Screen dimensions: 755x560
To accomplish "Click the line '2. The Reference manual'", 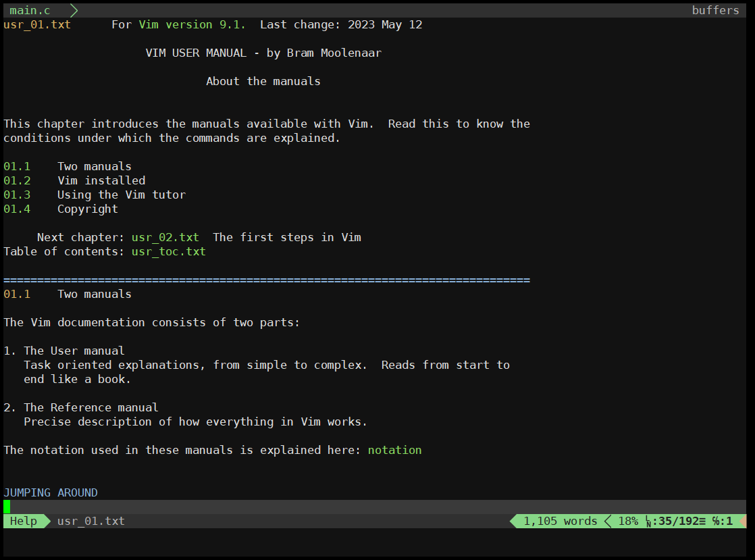I will 81,407.
